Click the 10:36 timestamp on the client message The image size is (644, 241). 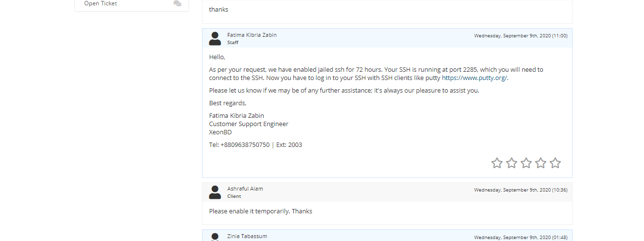(520, 190)
